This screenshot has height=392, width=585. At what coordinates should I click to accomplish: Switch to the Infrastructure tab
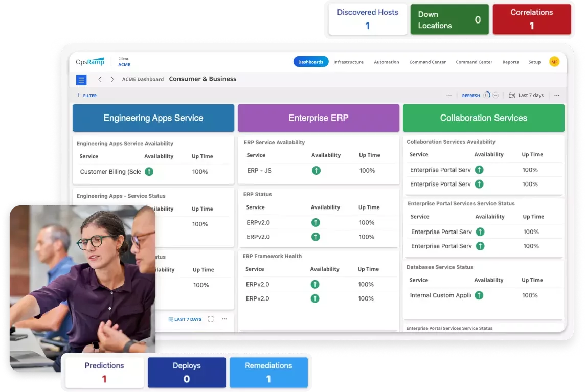[348, 62]
